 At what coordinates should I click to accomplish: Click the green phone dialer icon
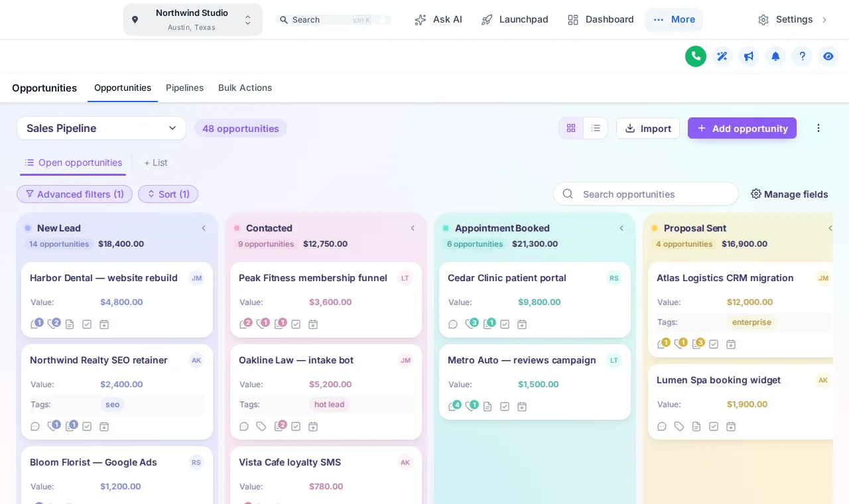pyautogui.click(x=696, y=56)
